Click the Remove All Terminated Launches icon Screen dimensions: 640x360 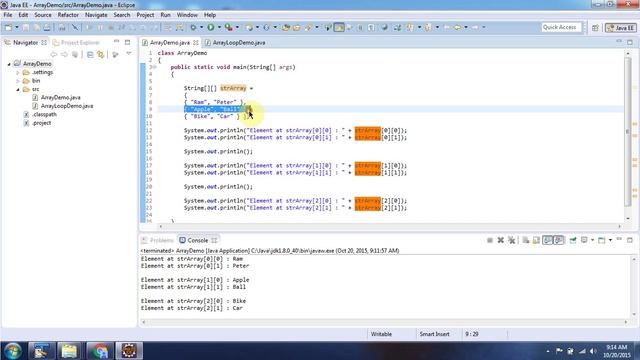point(511,240)
